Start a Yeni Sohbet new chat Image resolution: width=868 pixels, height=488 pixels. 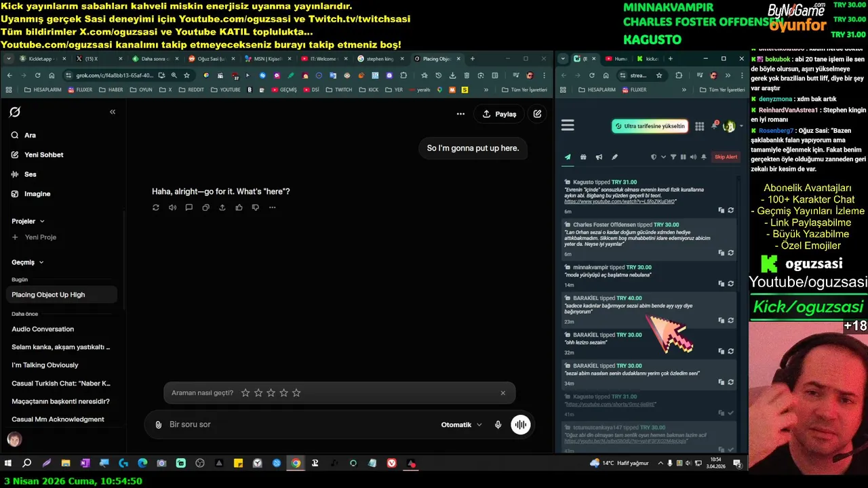point(37,155)
